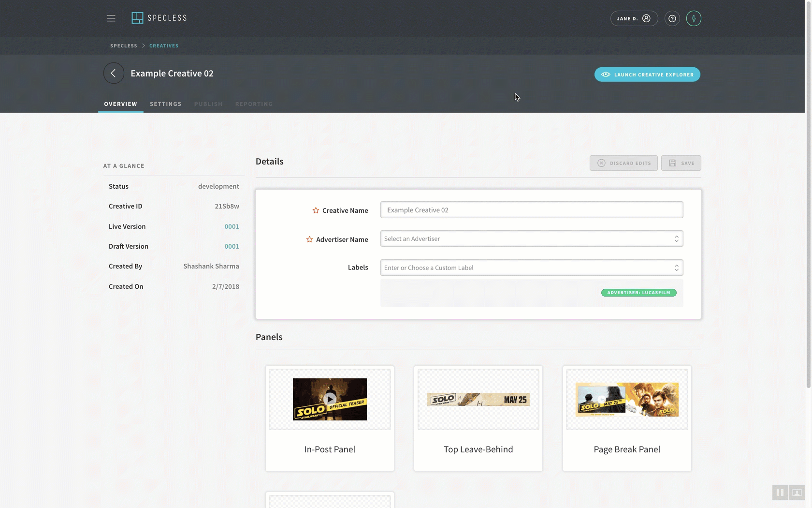Screen dimensions: 812x508
Task: Click the lightning bolt icon
Action: click(694, 18)
